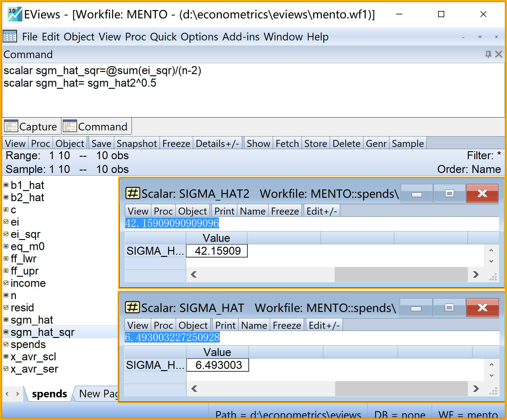Screen dimensions: 507x420
Task: Open the View dropdown in workfile toolbar
Action: (x=15, y=144)
